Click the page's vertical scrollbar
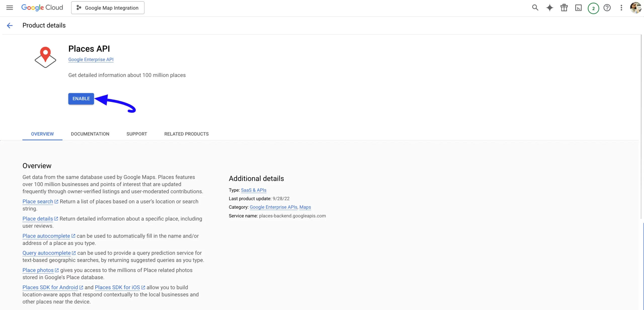Image resolution: width=644 pixels, height=310 pixels. (x=641, y=127)
